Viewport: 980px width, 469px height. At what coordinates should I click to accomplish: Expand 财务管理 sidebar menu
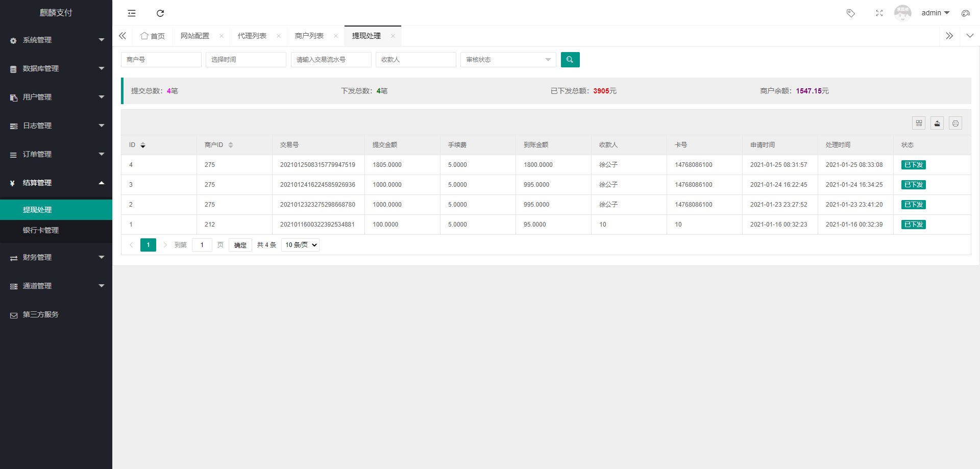pyautogui.click(x=56, y=257)
